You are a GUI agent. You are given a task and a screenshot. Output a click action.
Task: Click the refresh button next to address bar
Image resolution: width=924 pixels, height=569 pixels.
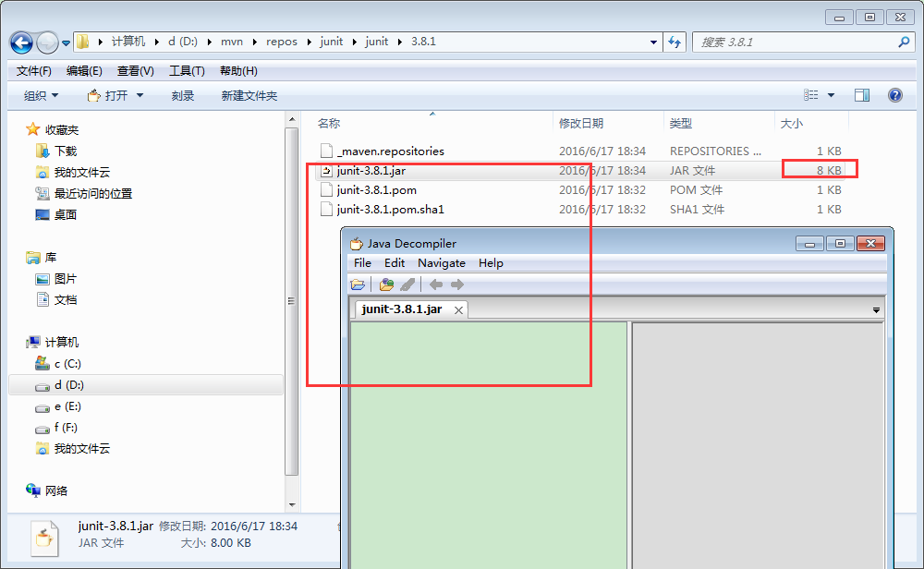click(675, 42)
